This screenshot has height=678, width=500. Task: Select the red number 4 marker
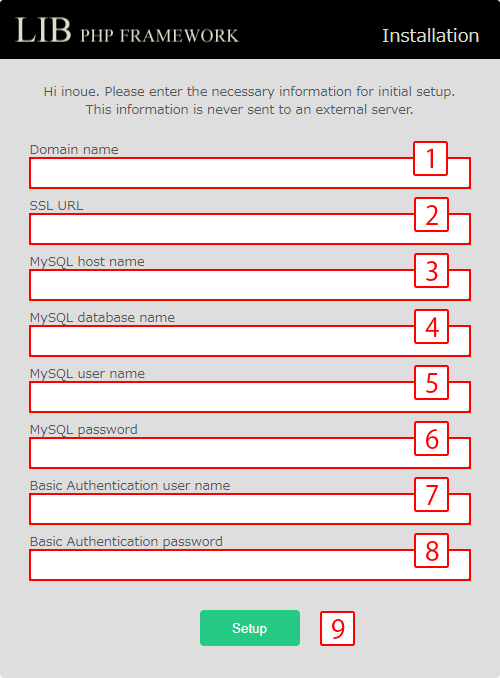click(x=431, y=326)
